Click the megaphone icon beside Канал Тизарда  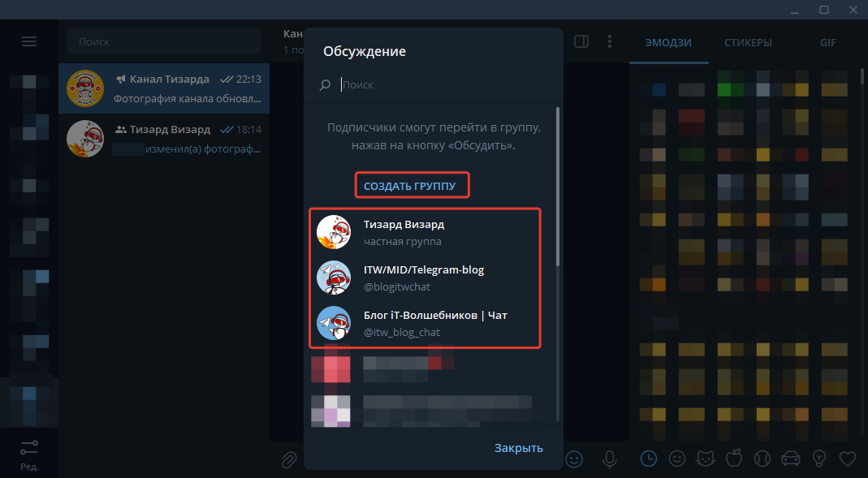click(x=121, y=79)
